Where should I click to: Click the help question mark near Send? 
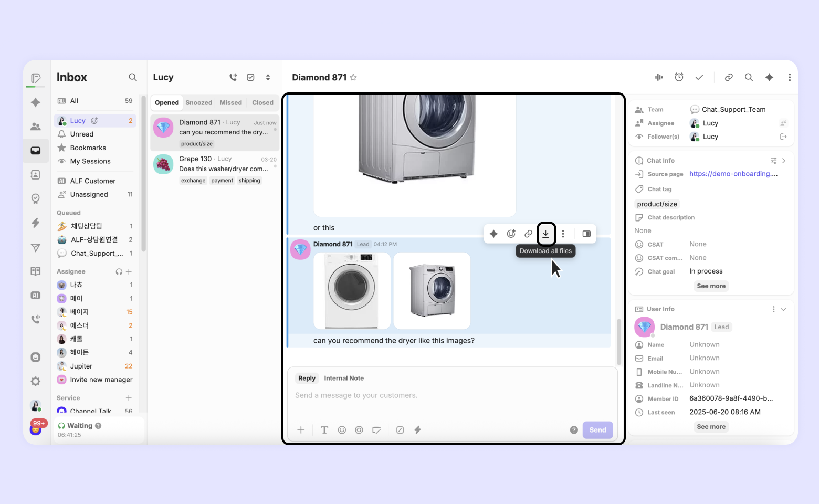[574, 430]
